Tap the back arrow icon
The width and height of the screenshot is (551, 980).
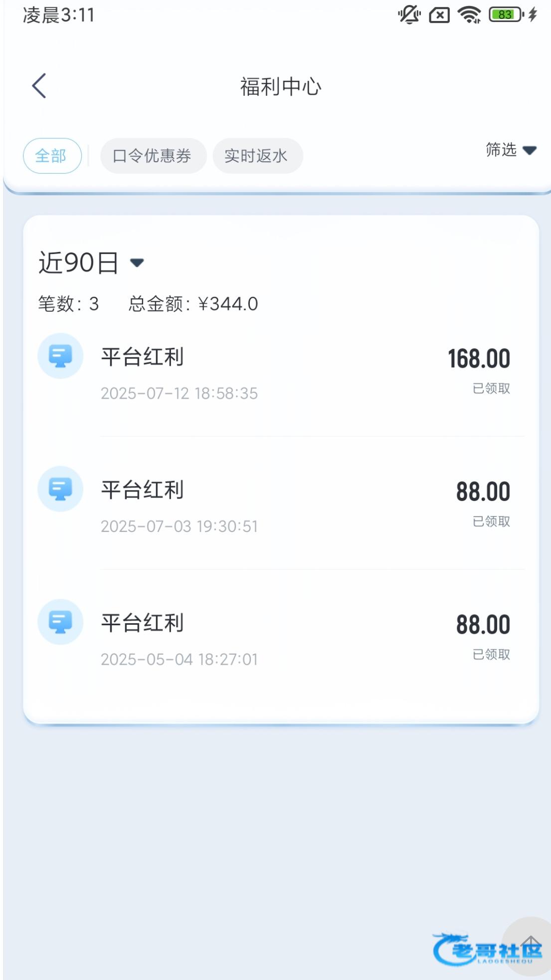39,86
